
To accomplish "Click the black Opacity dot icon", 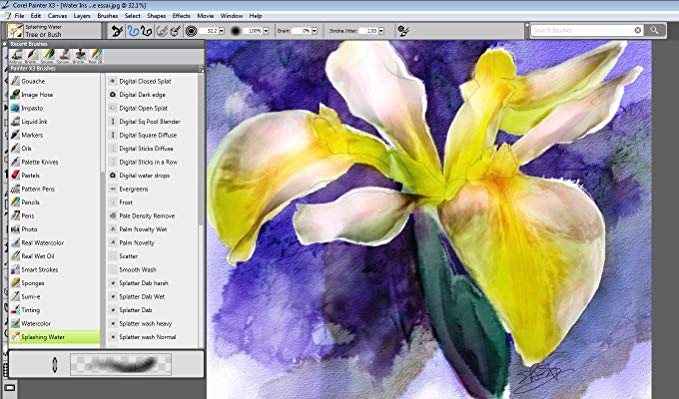I will [236, 31].
